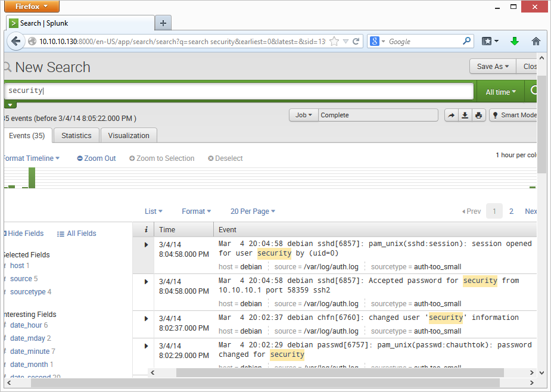Click the share job arrow icon
This screenshot has width=551, height=392.
pyautogui.click(x=452, y=115)
